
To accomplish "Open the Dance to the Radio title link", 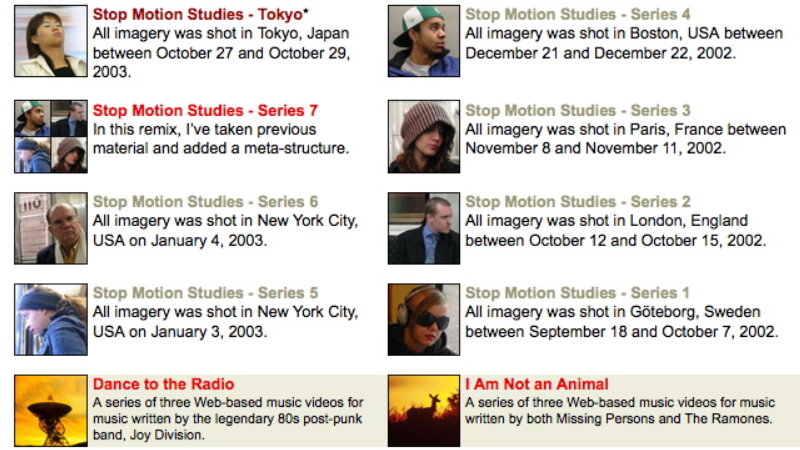I will tap(163, 384).
